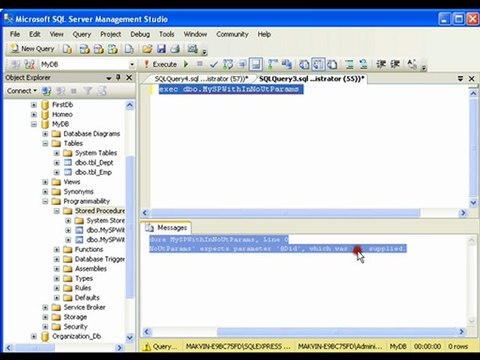Click the Decrease Indent icon
This screenshot has width=480, height=360.
point(381,64)
